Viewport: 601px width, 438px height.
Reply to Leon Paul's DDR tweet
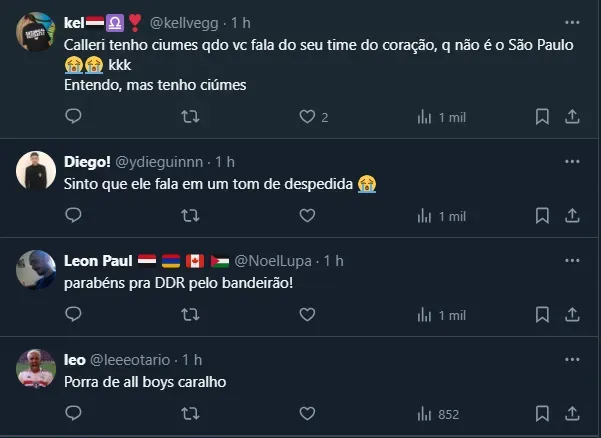73,314
